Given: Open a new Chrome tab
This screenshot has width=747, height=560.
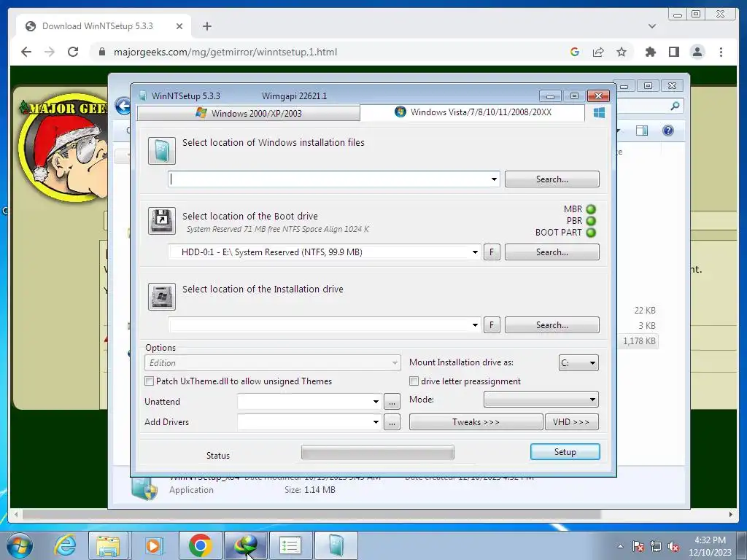Looking at the screenshot, I should tap(206, 26).
